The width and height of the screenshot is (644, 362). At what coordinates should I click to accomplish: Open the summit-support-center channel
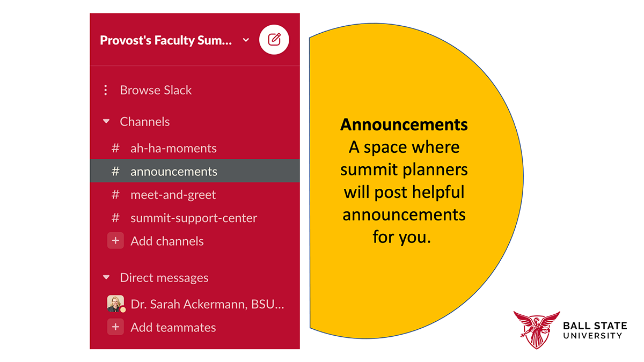pyautogui.click(x=194, y=218)
